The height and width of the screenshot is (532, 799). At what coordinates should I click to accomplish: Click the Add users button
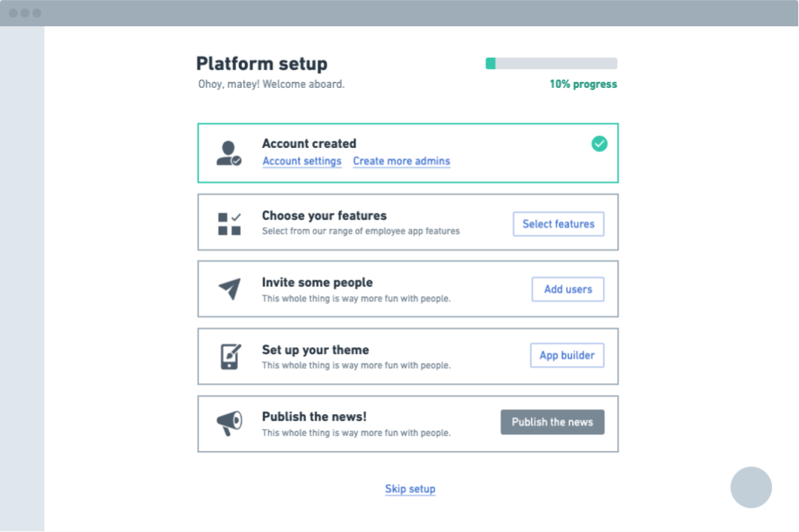pos(567,289)
